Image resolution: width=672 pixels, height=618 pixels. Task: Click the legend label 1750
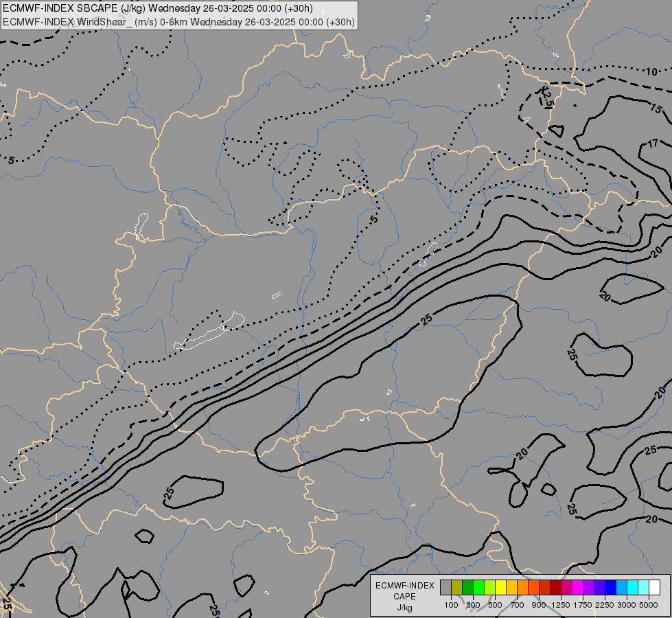click(583, 605)
